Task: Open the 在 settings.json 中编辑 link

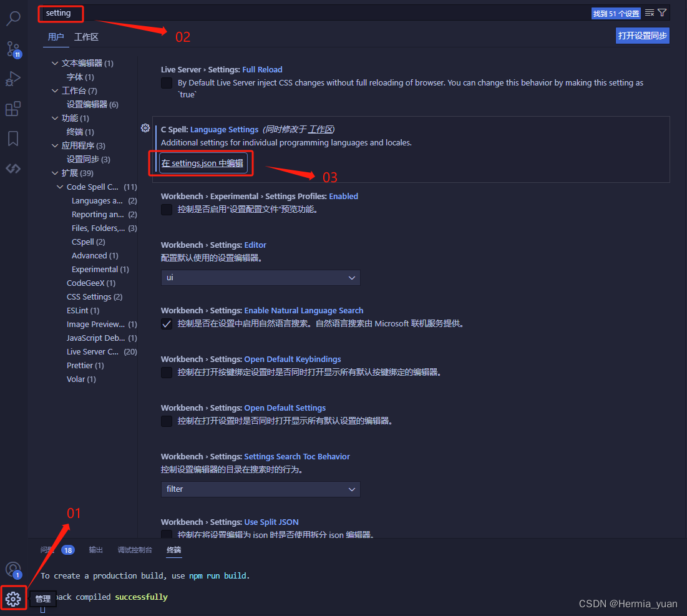Action: point(202,162)
